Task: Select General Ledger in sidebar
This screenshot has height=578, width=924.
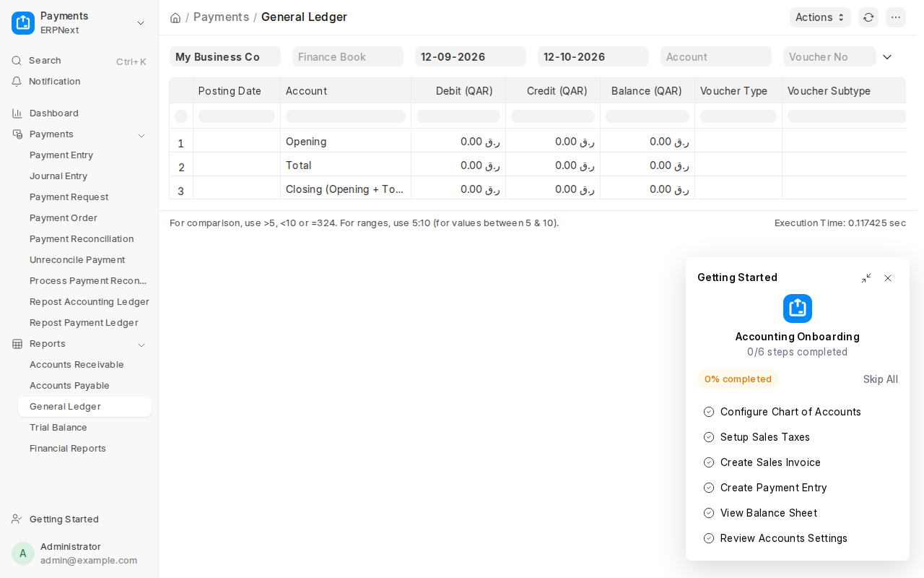Action: point(84,407)
